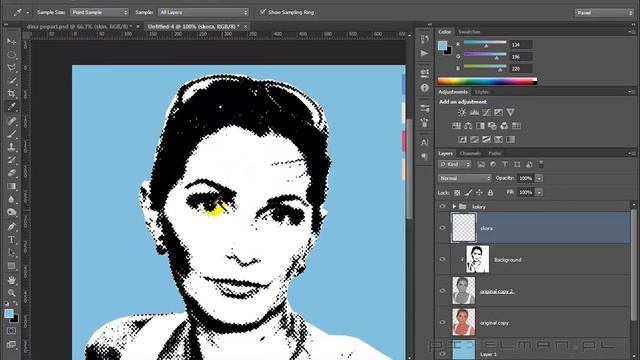This screenshot has width=640, height=360.
Task: Add a Brightness/Contrast adjustment
Action: pyautogui.click(x=462, y=112)
